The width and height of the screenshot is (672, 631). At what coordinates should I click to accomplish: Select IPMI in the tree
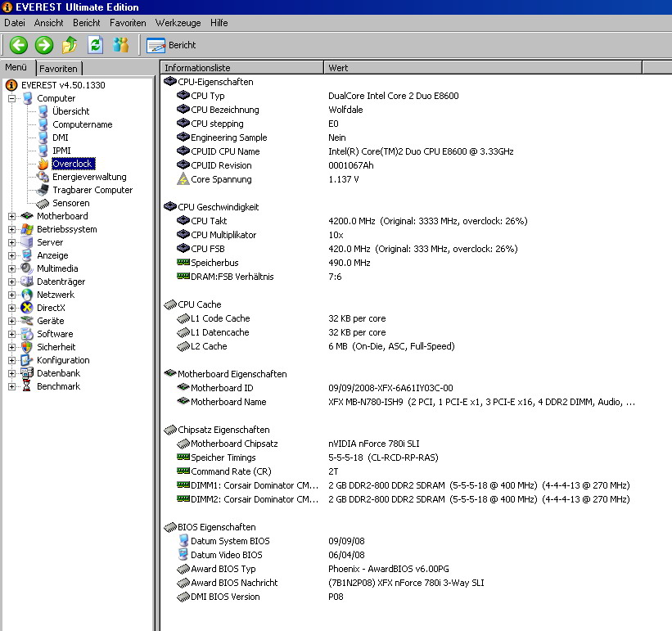click(x=61, y=151)
